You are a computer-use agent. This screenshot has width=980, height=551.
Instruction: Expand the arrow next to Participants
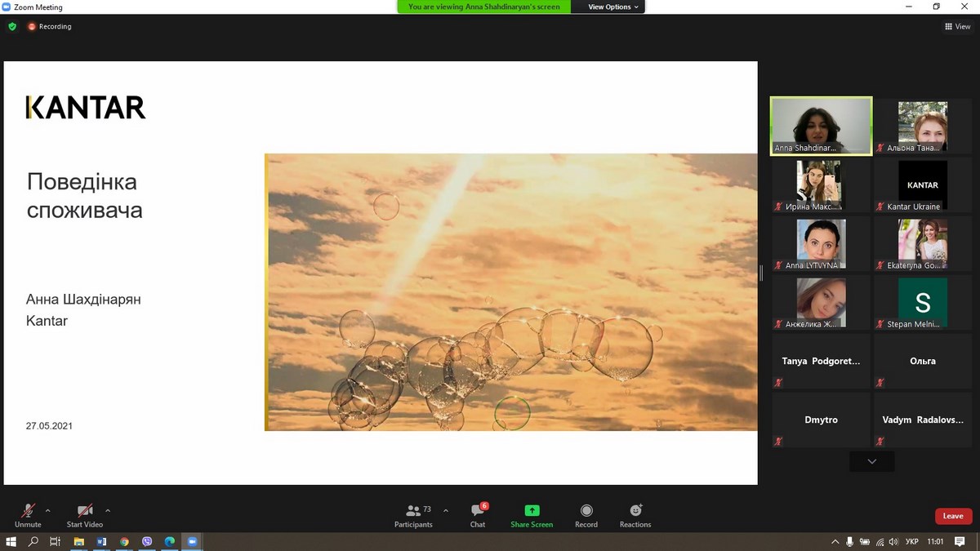(x=445, y=511)
